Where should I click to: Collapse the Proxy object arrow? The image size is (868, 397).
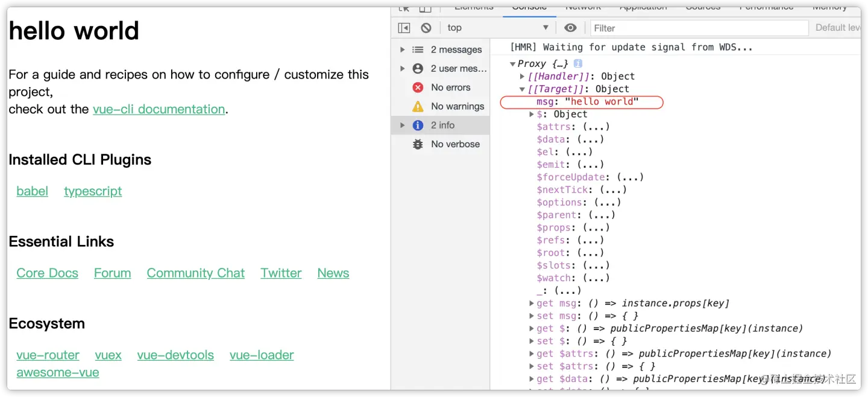[512, 64]
